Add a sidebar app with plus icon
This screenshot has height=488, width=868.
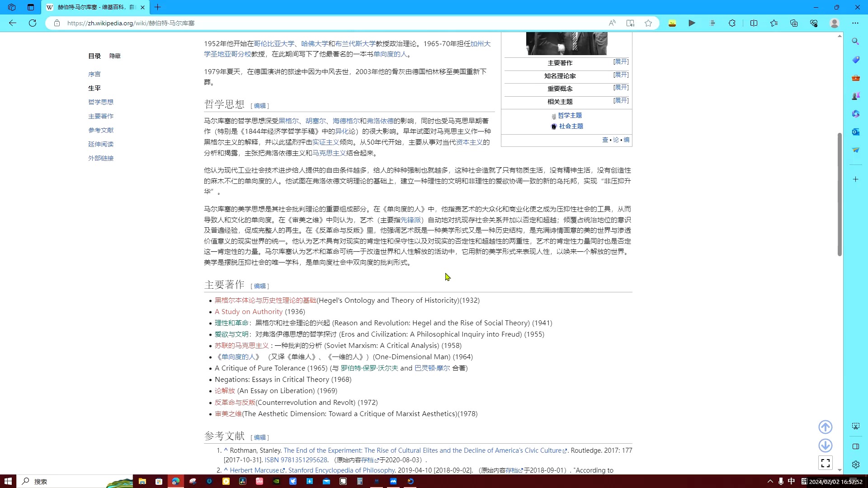point(855,179)
